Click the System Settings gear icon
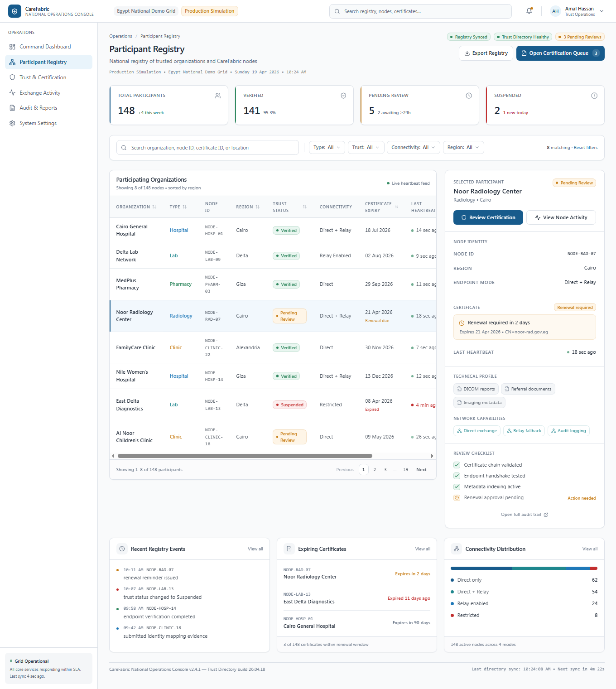 [12, 123]
